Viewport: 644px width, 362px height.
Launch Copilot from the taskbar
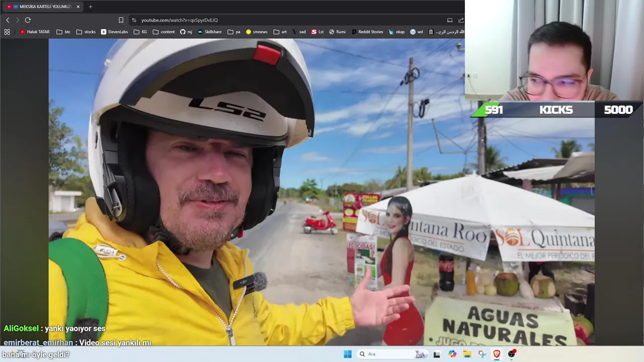[452, 354]
